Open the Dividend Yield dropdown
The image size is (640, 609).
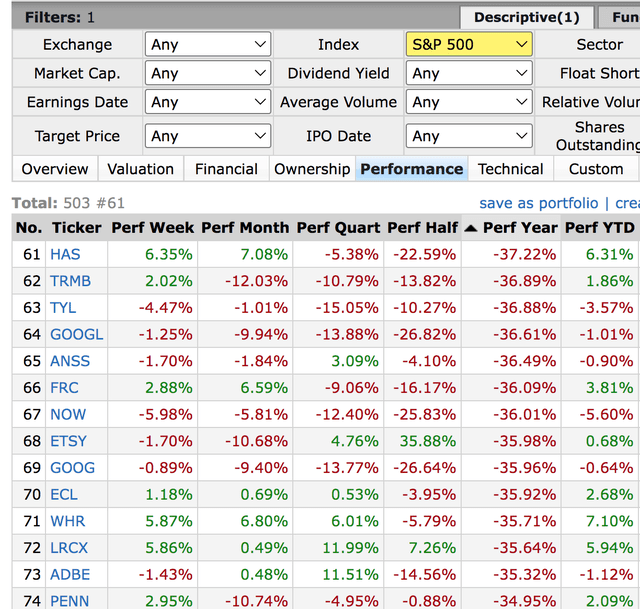point(469,73)
